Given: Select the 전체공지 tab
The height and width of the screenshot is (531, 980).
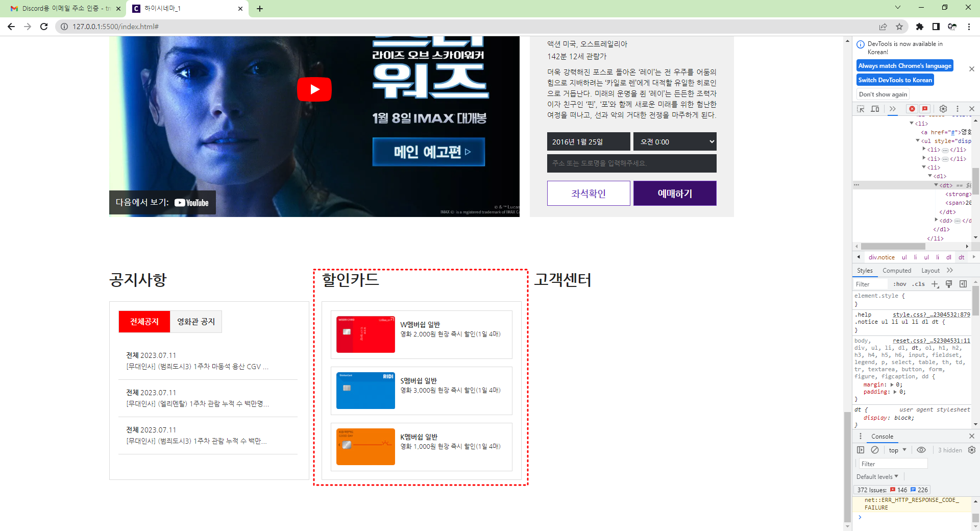Looking at the screenshot, I should tap(144, 322).
